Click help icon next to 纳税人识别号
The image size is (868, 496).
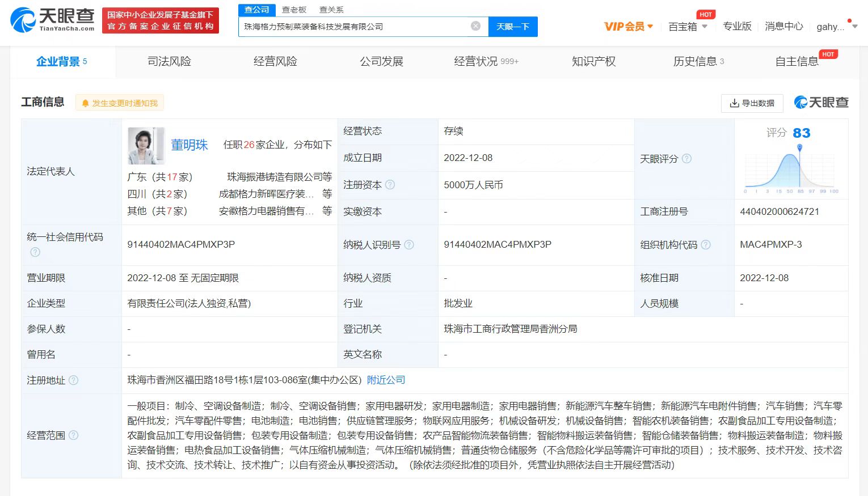[x=408, y=245]
